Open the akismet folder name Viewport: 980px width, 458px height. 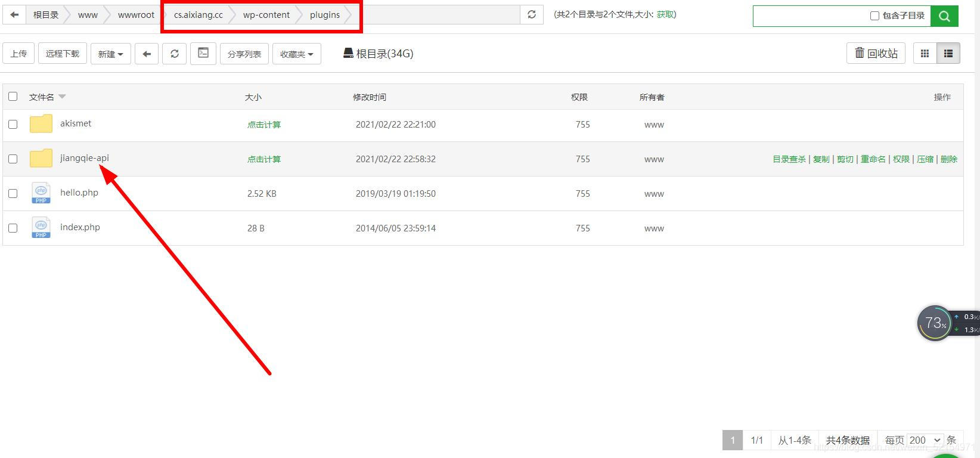[x=76, y=123]
